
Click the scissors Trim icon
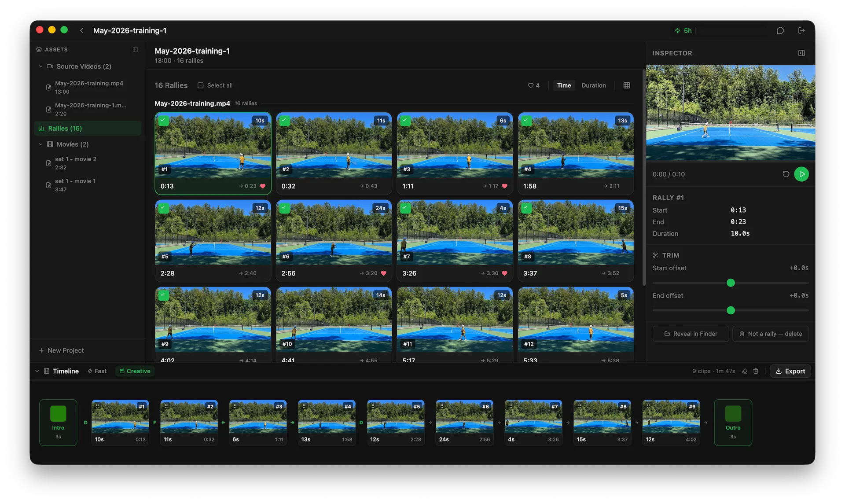pos(656,255)
